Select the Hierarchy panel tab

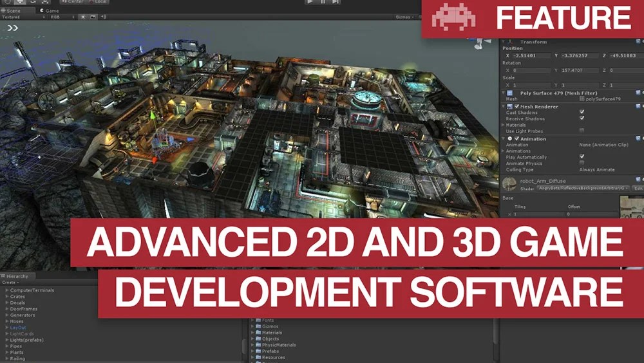15,276
